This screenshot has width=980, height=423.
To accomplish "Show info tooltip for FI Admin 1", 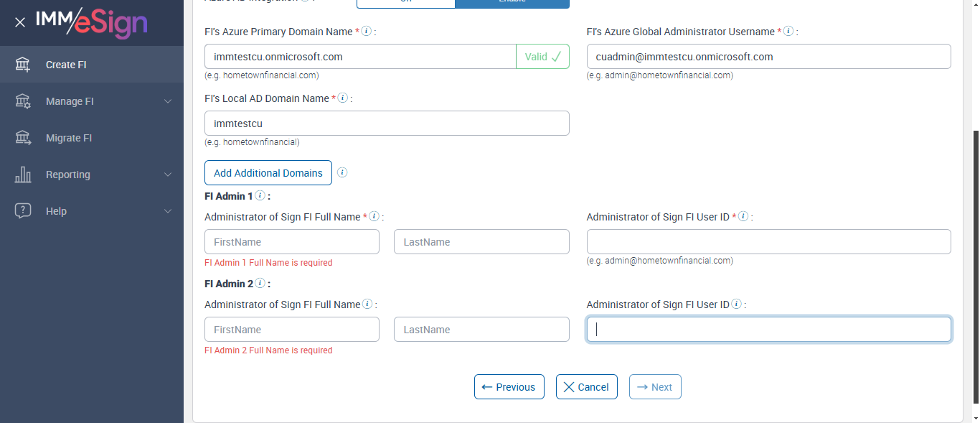I will point(260,195).
